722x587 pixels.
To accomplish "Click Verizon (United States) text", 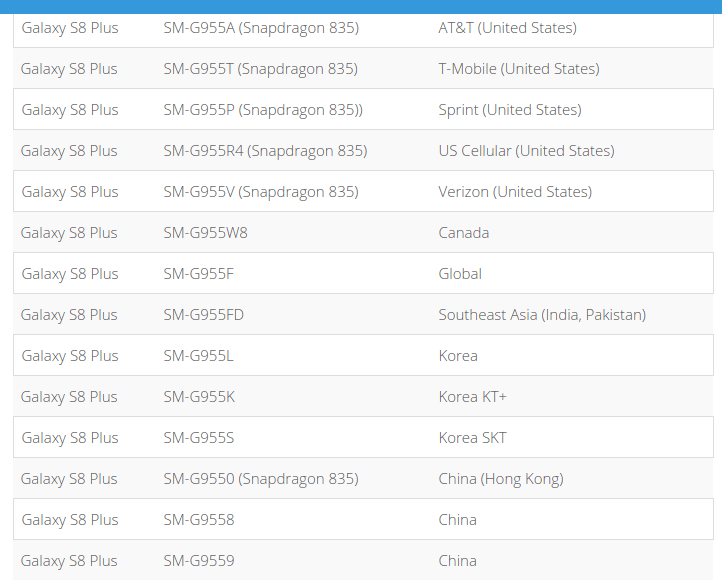I will (515, 192).
